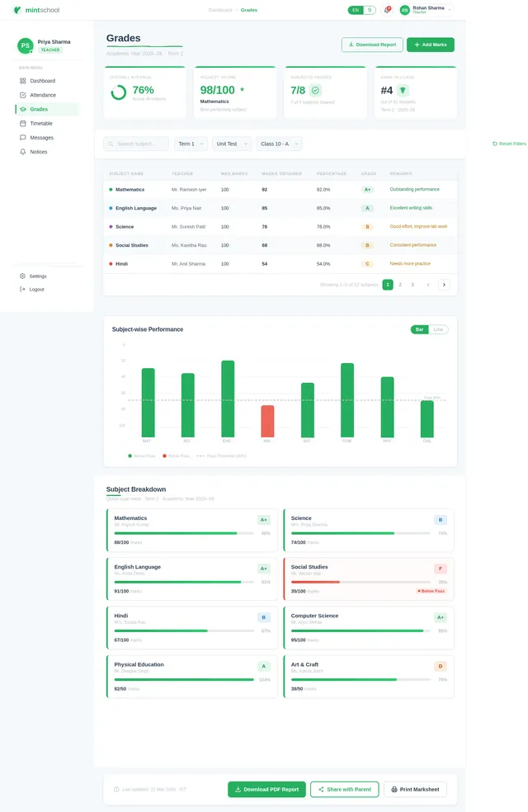Open Settings in the sidebar
Screen dimensions: 528x812
point(38,276)
